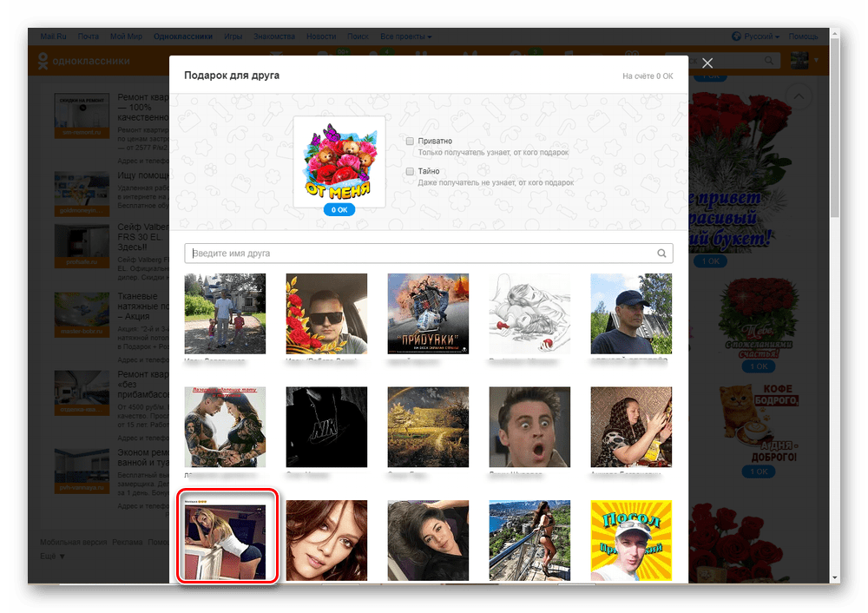Screen dimensions: 868x613
Task: Select the friend photo with the blonde woman leaning on a box
Action: [x=225, y=539]
